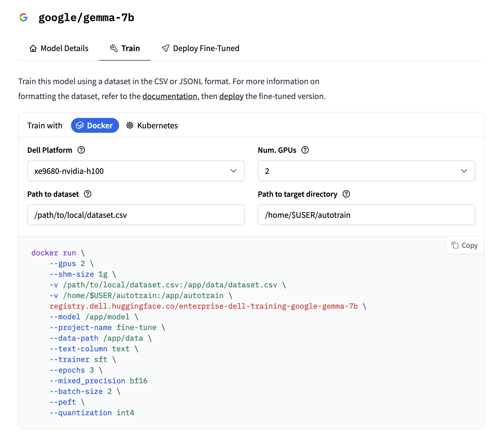Open Path to target directory help icon
This screenshot has width=504, height=437.
point(346,194)
